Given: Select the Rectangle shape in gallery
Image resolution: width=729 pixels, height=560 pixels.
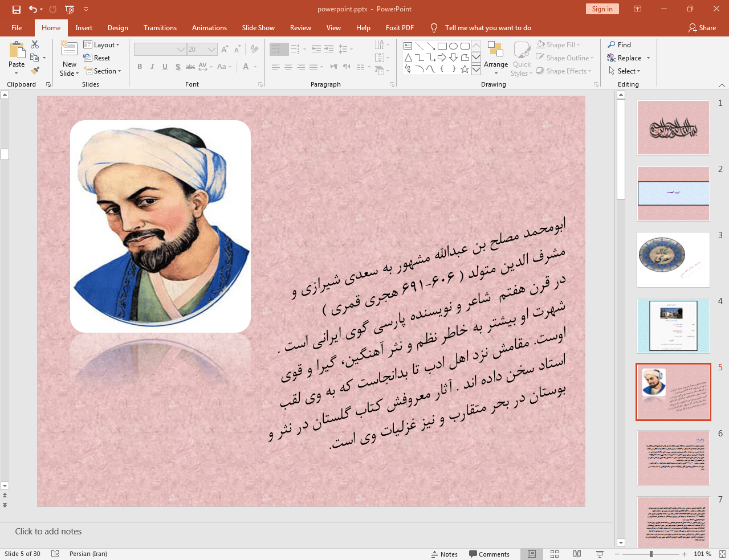Looking at the screenshot, I should (x=442, y=46).
